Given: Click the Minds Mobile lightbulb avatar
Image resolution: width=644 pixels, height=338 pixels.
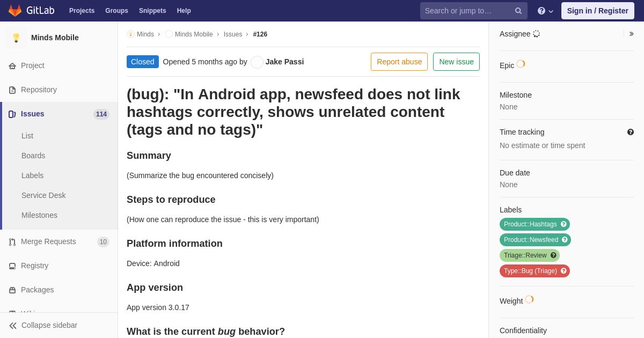Looking at the screenshot, I should click(16, 38).
